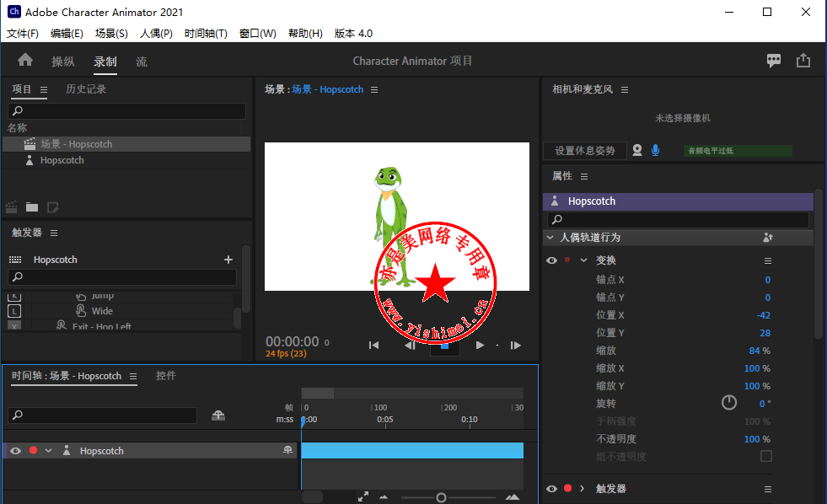Zoom in timeline with large mountain icon
827x504 pixels.
(x=512, y=496)
